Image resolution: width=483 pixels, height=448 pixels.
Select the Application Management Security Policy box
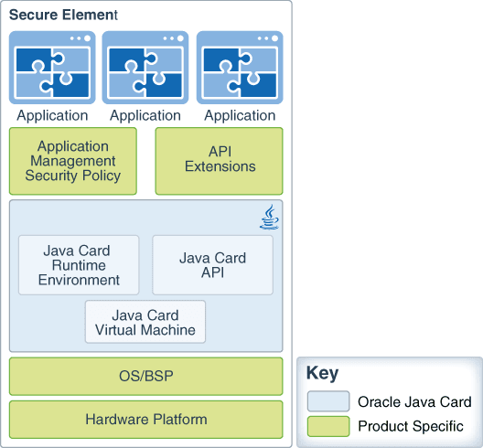pyautogui.click(x=73, y=161)
